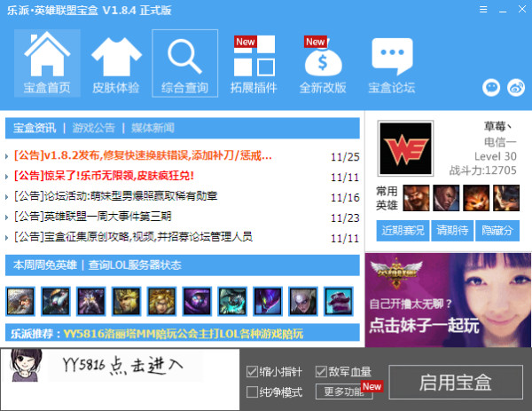This screenshot has height=411, width=532.
Task: Click the WeChat icon at top right
Action: click(491, 87)
